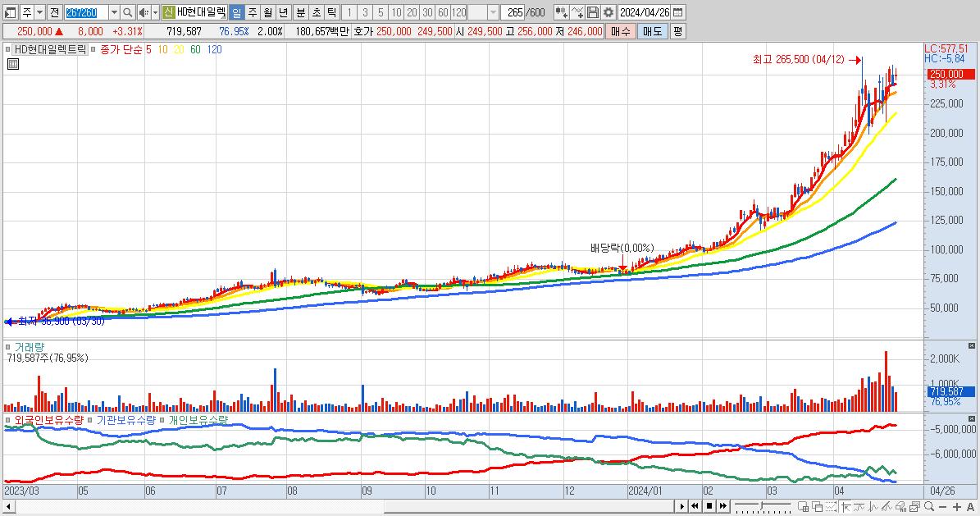Zoom in chart with plus icon

click(x=957, y=507)
